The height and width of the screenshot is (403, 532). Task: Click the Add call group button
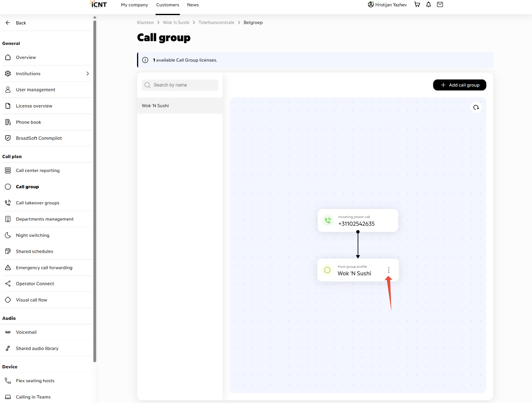pyautogui.click(x=459, y=85)
